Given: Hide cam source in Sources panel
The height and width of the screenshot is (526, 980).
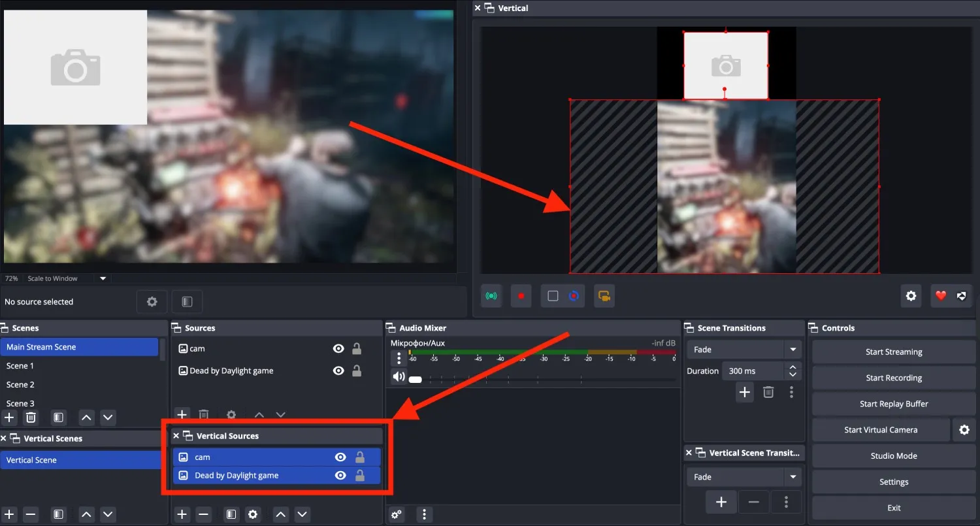Looking at the screenshot, I should [x=338, y=349].
